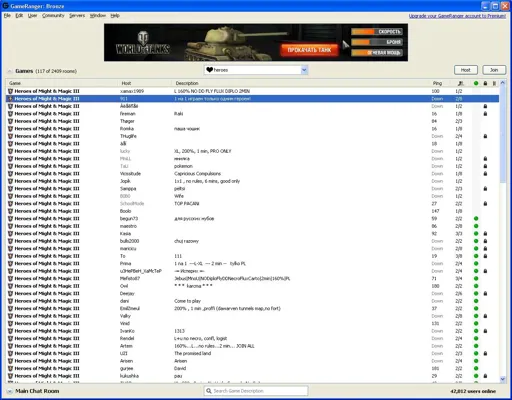
Task: Click the game icon in Thøger's row
Action: click(x=10, y=121)
